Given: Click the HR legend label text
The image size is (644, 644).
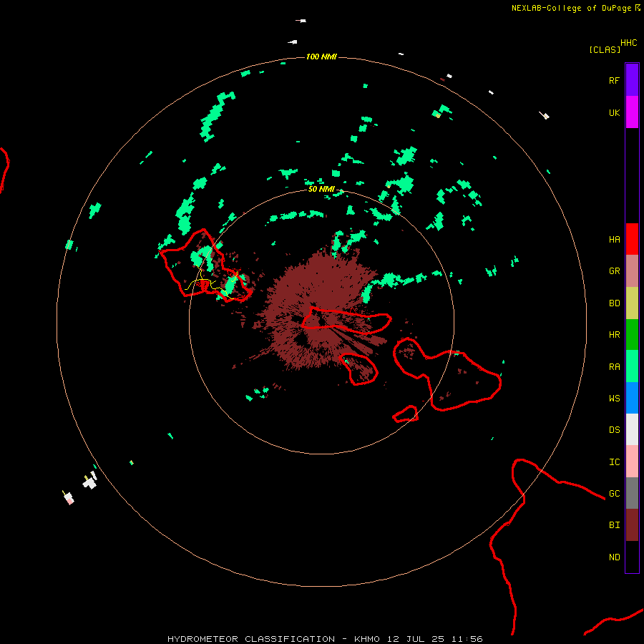Looking at the screenshot, I should (615, 335).
